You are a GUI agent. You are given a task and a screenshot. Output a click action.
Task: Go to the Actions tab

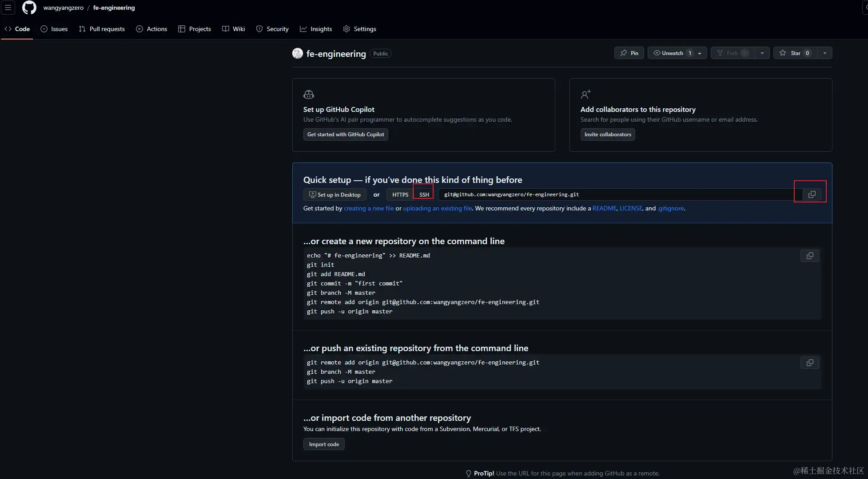pos(151,29)
